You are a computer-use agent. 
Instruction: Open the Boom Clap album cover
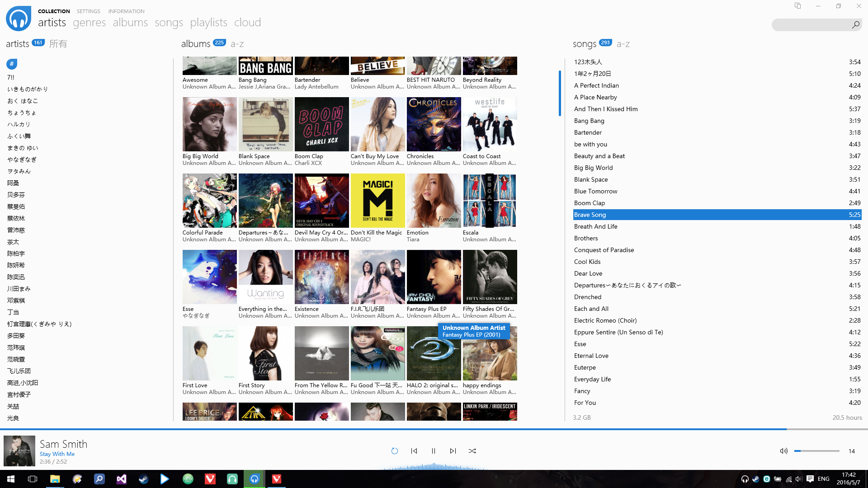click(x=321, y=124)
